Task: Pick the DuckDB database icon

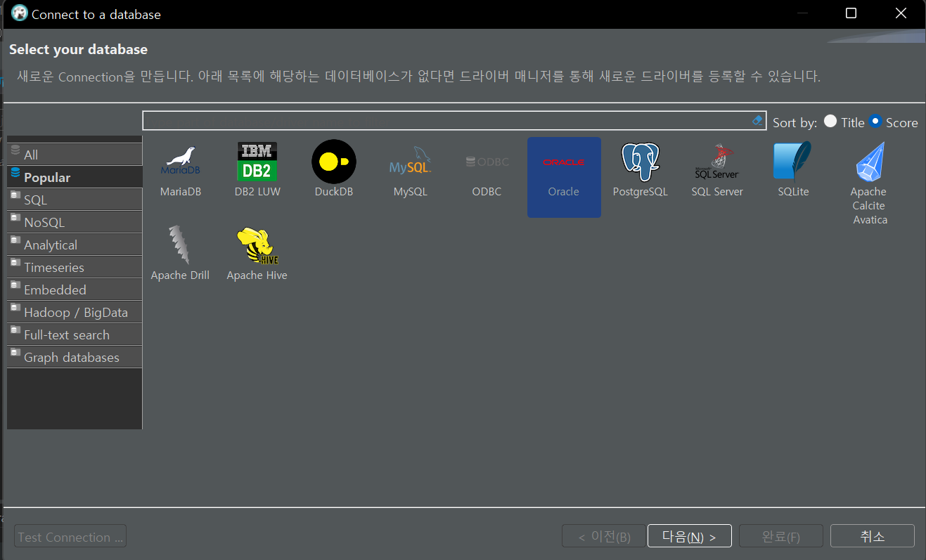Action: click(334, 169)
